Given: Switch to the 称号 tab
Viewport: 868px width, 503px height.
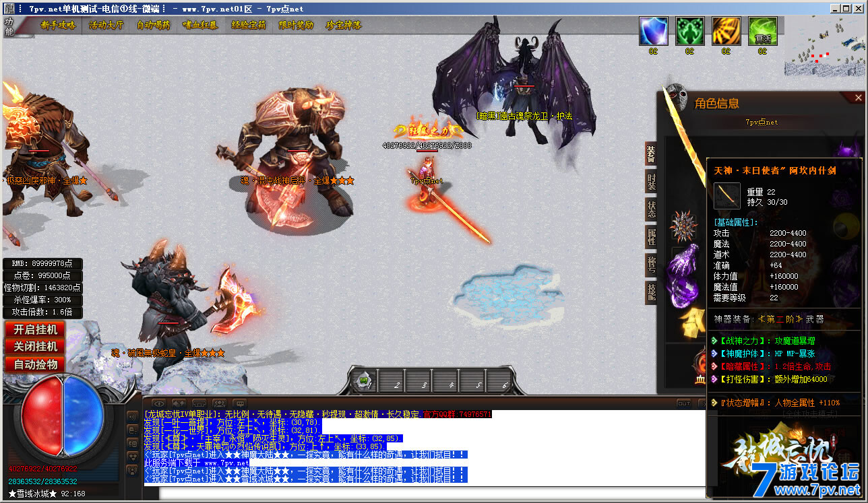Looking at the screenshot, I should [x=651, y=264].
